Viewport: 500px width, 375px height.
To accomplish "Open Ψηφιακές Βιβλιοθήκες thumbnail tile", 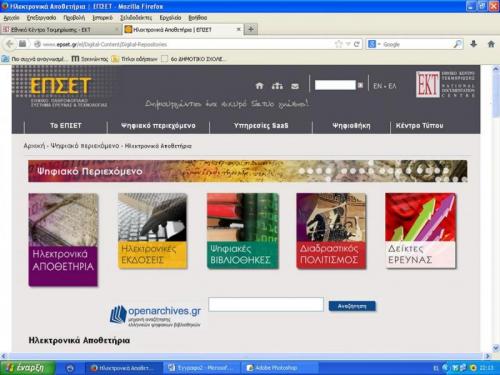I will click(x=243, y=231).
